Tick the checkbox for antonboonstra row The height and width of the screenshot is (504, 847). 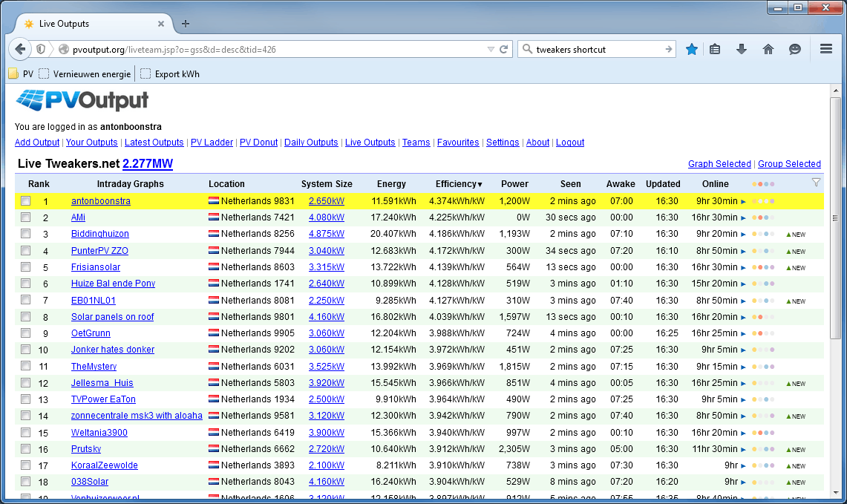click(x=26, y=201)
